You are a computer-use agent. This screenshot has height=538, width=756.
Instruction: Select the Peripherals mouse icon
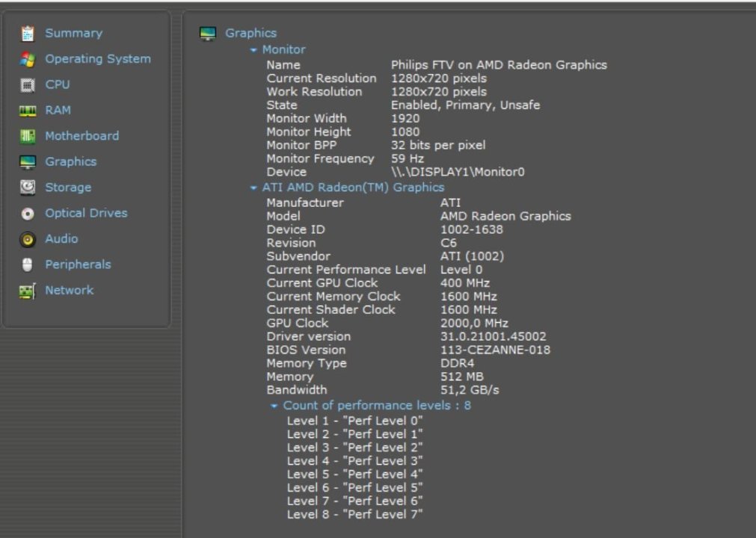pos(28,265)
